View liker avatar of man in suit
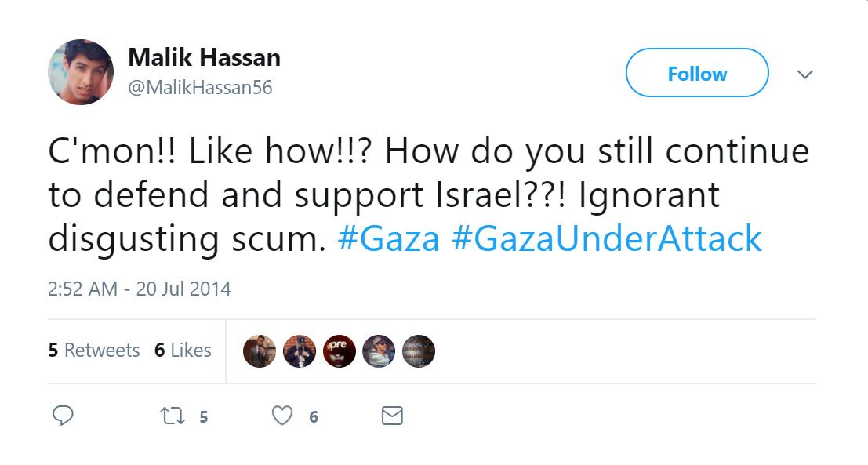The width and height of the screenshot is (868, 465). pos(260,351)
